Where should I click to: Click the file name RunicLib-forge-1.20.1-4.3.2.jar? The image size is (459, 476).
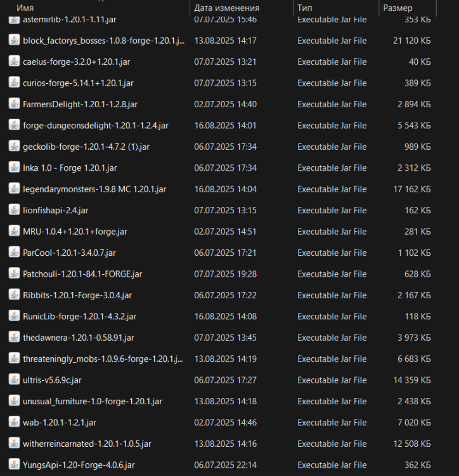79,316
